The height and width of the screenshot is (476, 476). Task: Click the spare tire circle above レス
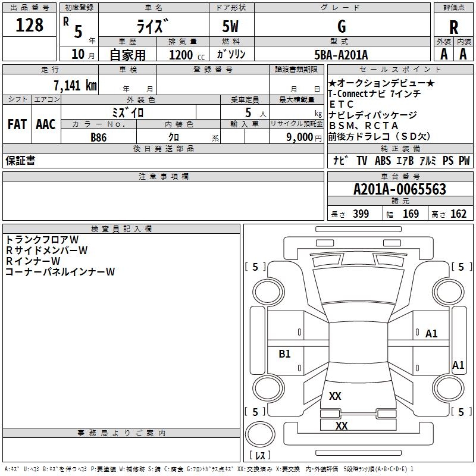click(260, 434)
